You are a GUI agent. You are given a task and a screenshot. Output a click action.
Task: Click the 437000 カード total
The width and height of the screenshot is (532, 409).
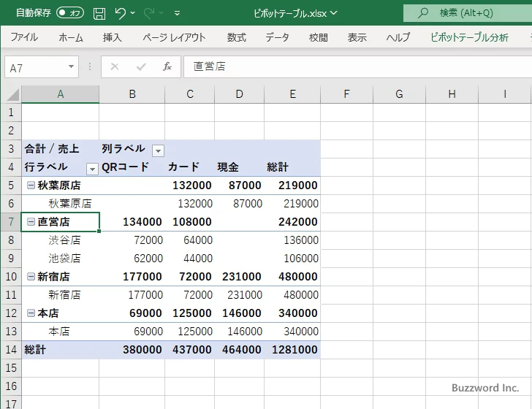191,350
